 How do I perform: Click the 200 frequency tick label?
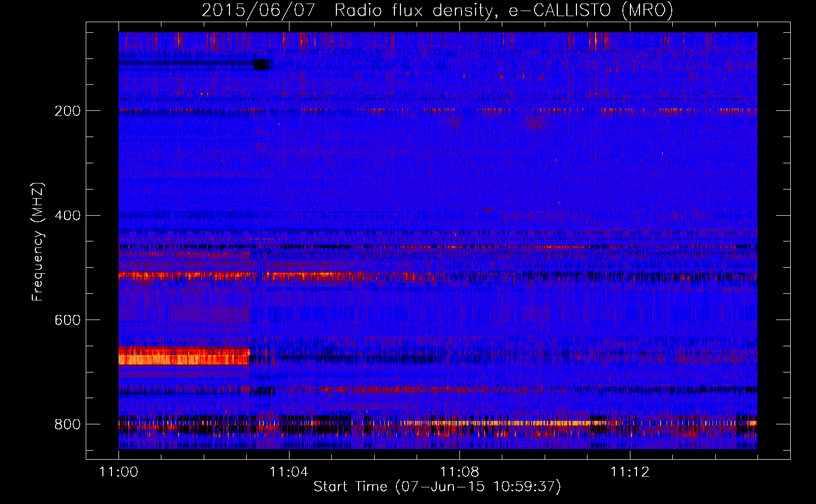pos(68,111)
